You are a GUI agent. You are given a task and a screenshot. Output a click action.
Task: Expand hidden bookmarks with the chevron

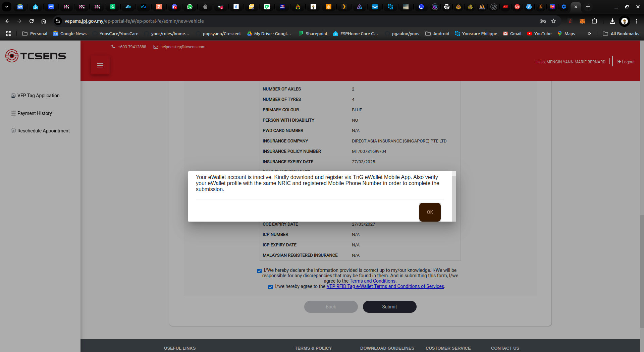click(589, 34)
